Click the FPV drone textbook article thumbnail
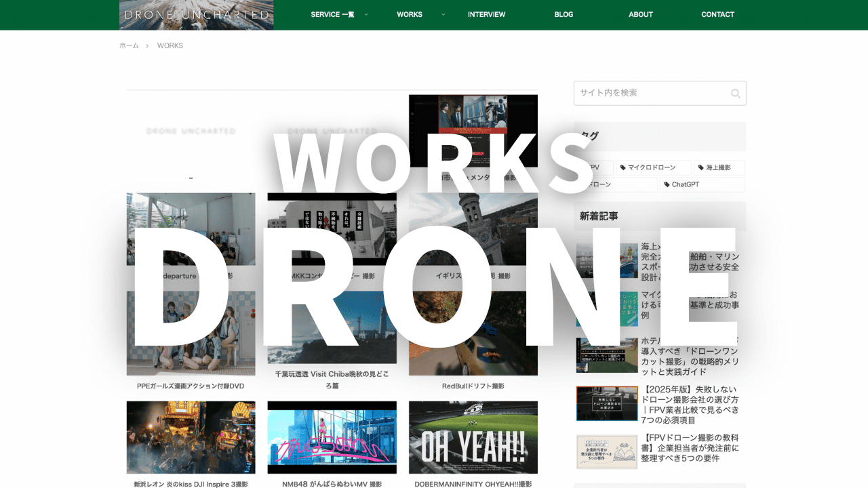 (x=607, y=451)
